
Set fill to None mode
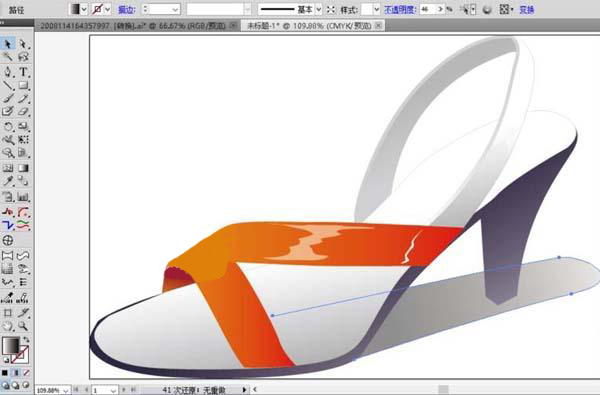[x=26, y=372]
